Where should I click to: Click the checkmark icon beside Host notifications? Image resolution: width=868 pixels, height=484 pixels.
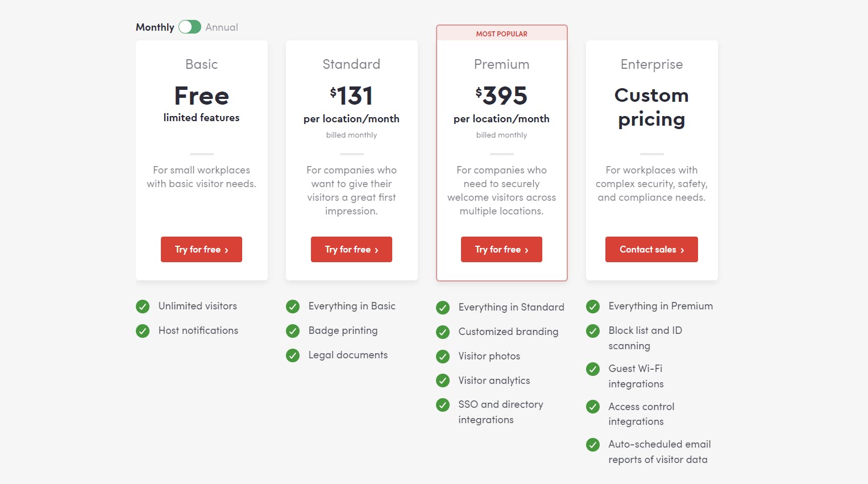pyautogui.click(x=143, y=331)
